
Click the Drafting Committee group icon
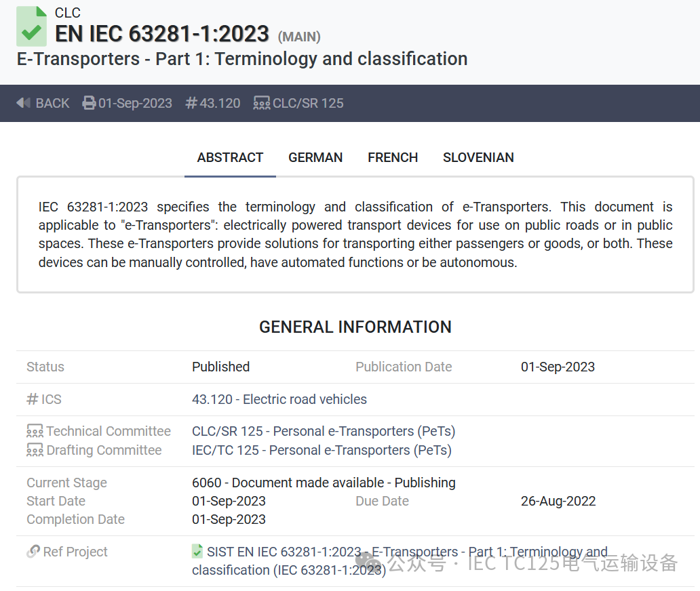(35, 450)
